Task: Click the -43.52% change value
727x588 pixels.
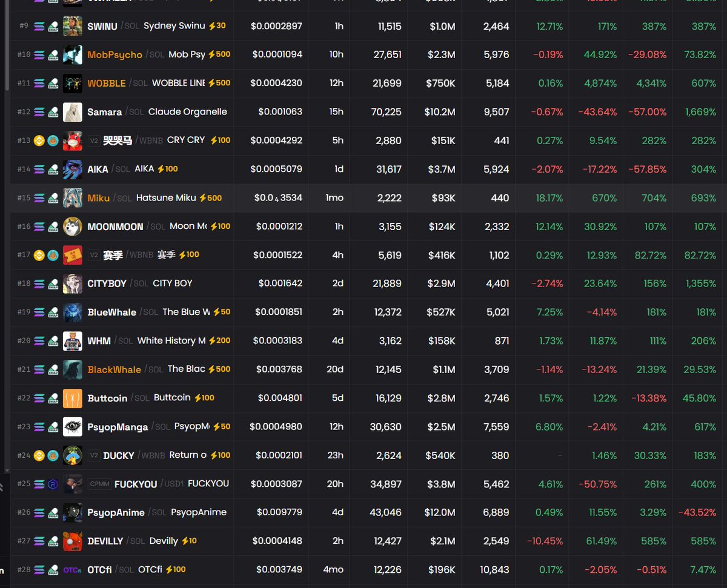Action: coord(697,512)
